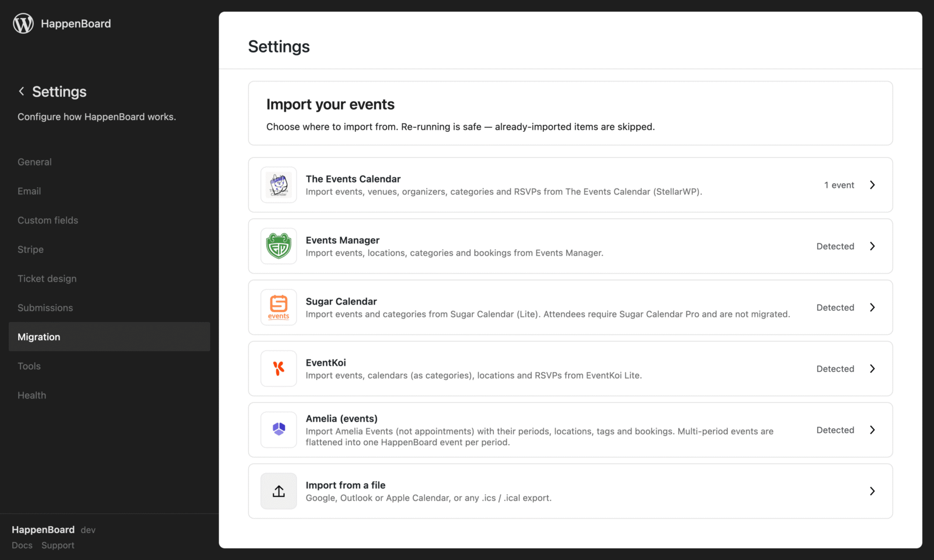Click the HappenBoard title in sidebar header

(76, 24)
